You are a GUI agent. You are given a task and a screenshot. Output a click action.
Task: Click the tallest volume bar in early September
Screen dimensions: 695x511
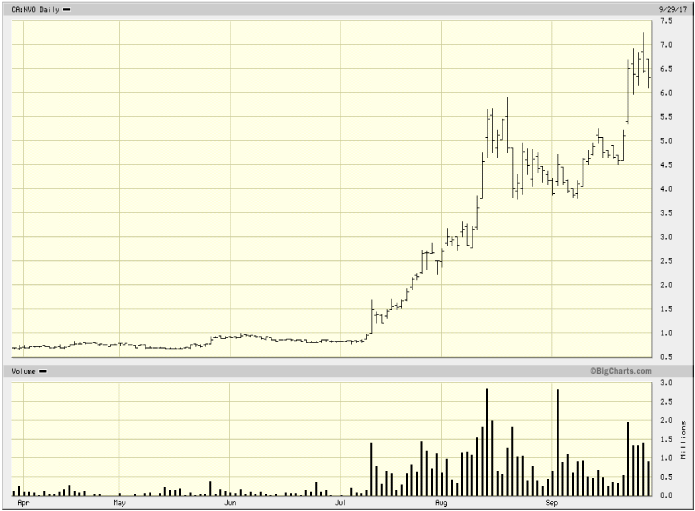(x=557, y=442)
